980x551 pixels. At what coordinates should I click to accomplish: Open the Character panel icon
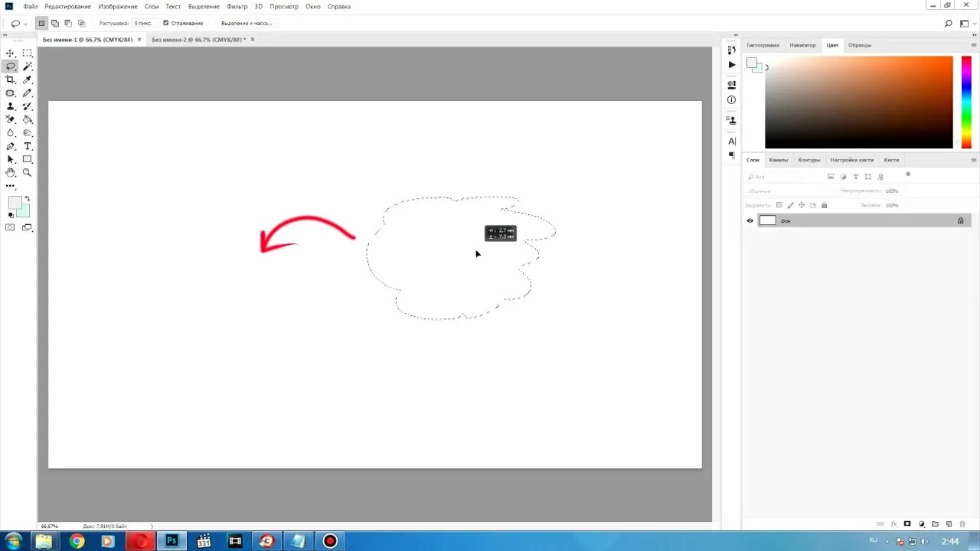click(x=732, y=142)
